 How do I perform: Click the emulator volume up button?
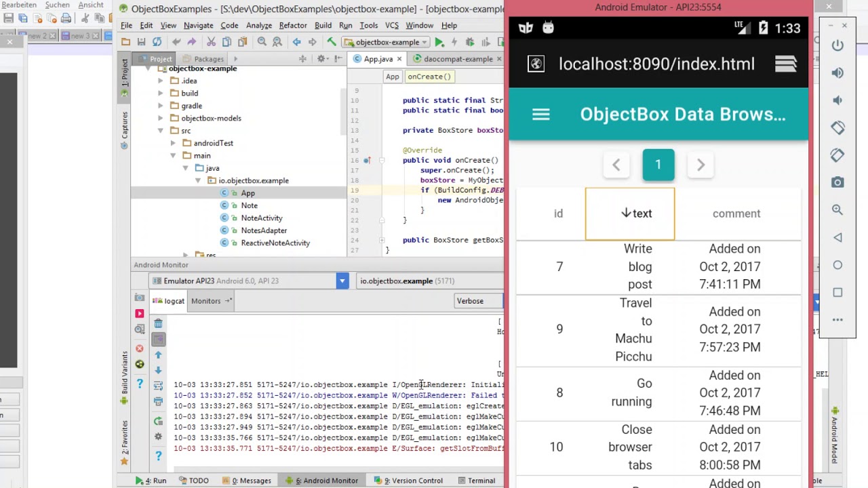837,73
